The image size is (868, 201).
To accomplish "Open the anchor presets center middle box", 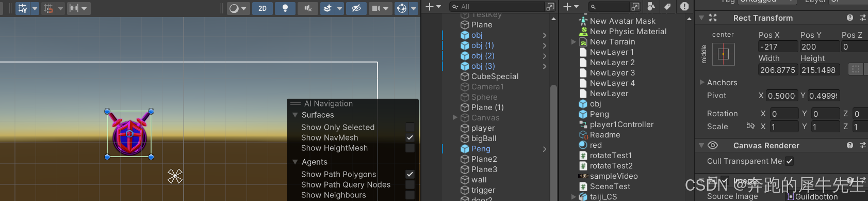I will (x=723, y=54).
